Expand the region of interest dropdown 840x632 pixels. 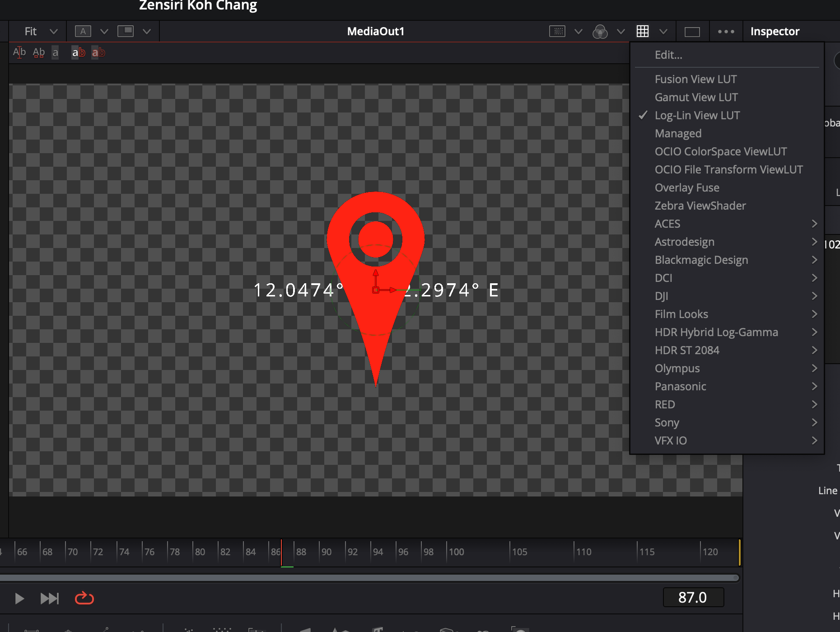pos(578,31)
